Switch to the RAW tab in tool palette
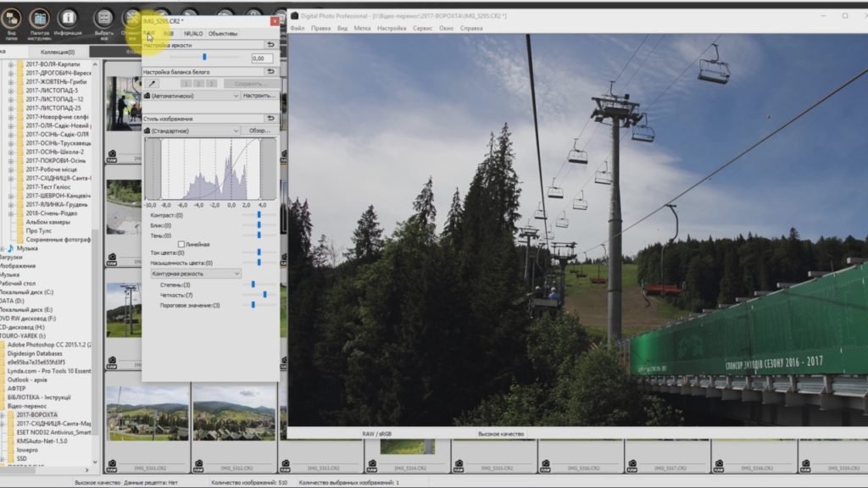 point(149,34)
